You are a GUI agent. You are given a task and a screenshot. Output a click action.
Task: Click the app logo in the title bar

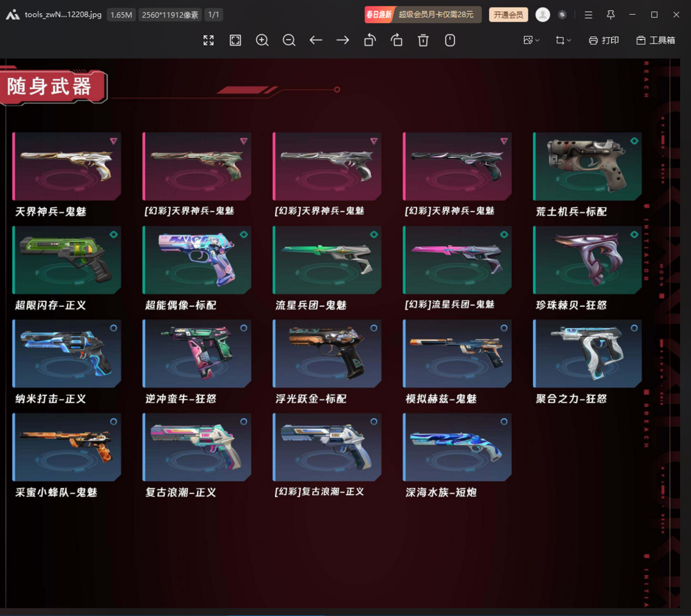point(12,15)
